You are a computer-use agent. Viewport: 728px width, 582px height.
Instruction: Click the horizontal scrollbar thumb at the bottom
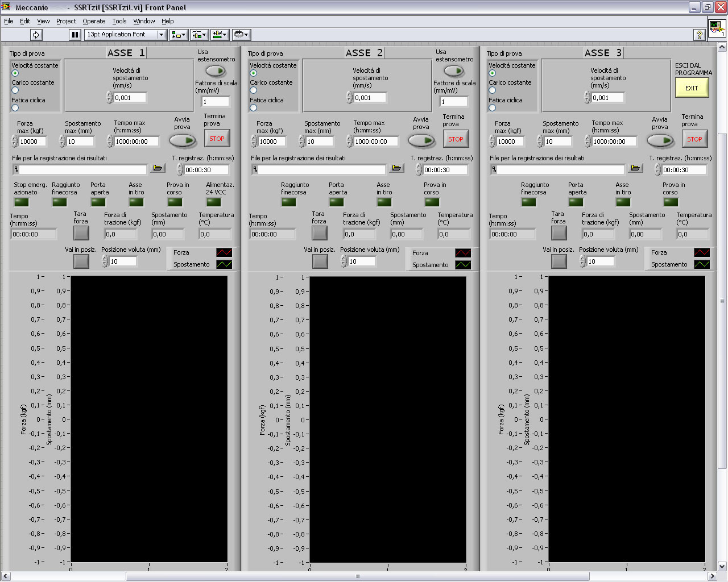[x=357, y=576]
